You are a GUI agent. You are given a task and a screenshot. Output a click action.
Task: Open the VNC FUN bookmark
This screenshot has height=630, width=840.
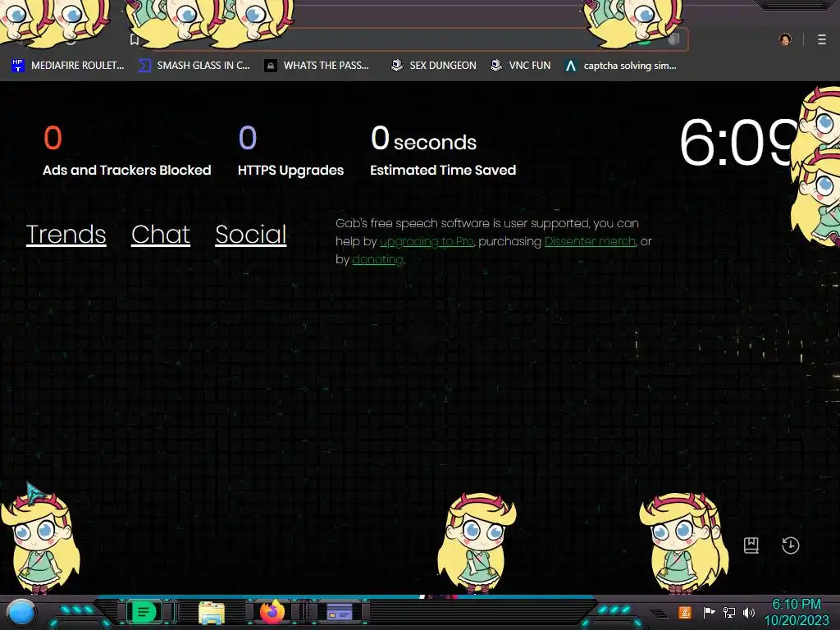pos(520,66)
